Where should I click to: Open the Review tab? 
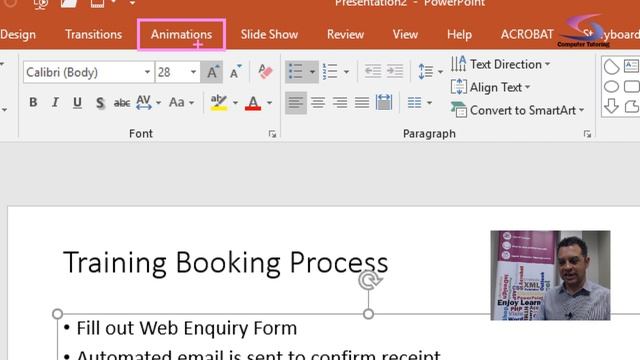(x=345, y=34)
